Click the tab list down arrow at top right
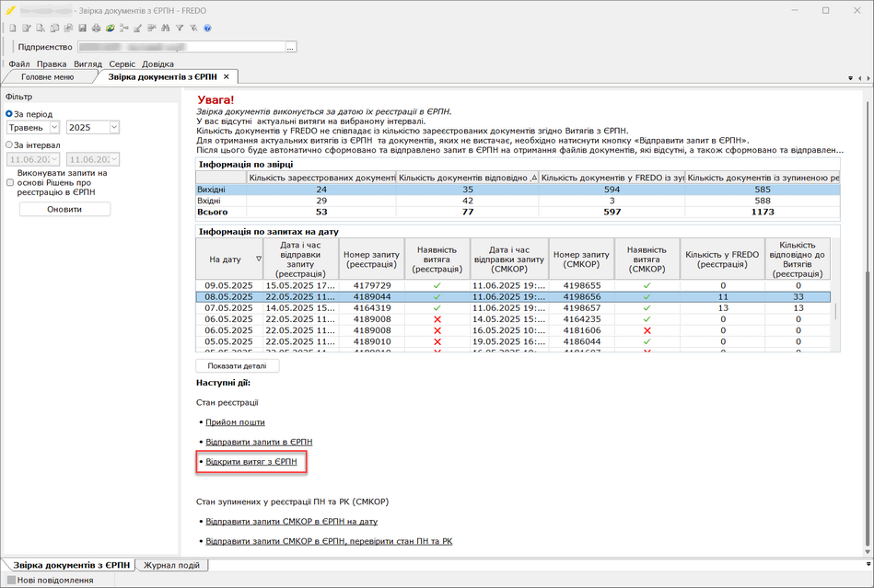Screen dimensions: 874x588 (x=851, y=78)
